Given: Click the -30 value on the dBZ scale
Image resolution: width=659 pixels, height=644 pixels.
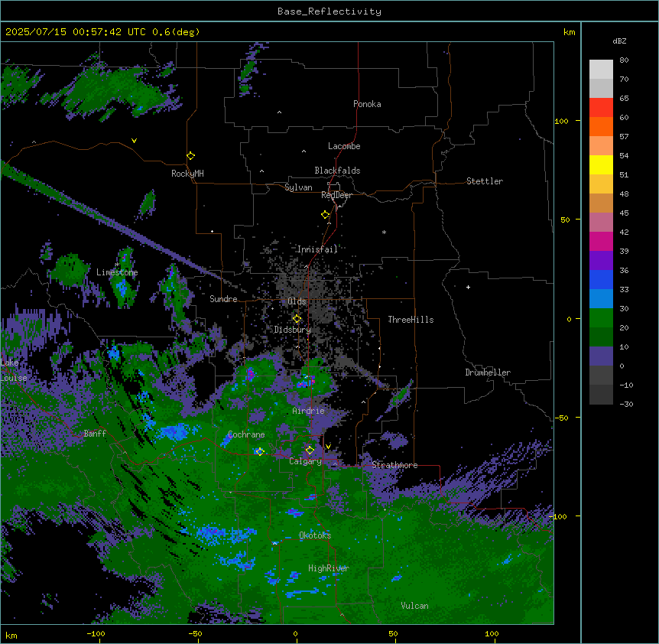Looking at the screenshot, I should tap(626, 405).
